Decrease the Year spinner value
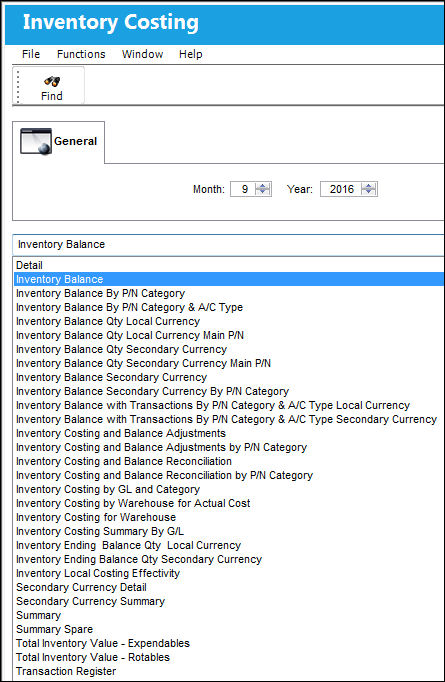The image size is (445, 682). click(369, 192)
